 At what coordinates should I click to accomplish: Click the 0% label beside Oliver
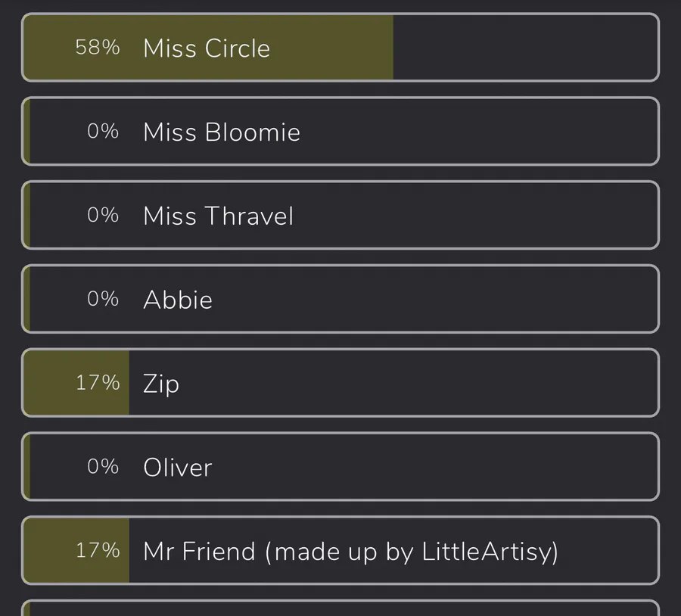(x=103, y=467)
